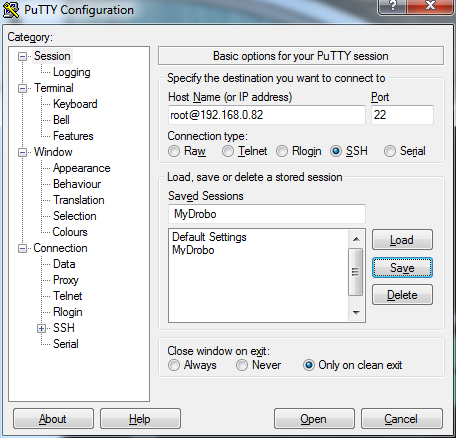The width and height of the screenshot is (456, 438).
Task: Click the PuTTY icon in title bar
Action: [11, 9]
